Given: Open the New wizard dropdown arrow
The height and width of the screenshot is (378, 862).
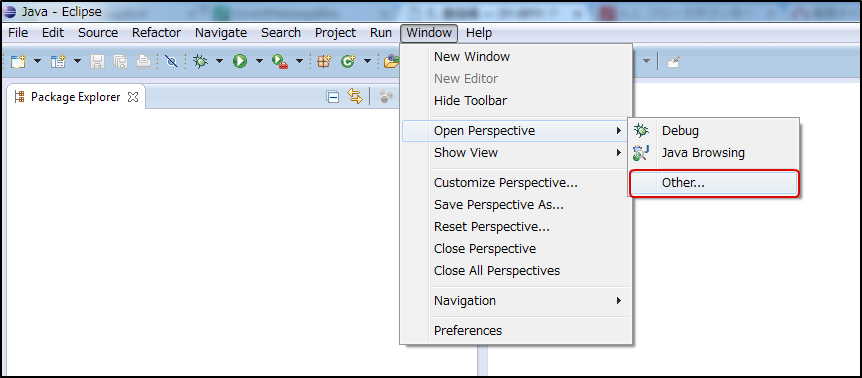Looking at the screenshot, I should [37, 62].
